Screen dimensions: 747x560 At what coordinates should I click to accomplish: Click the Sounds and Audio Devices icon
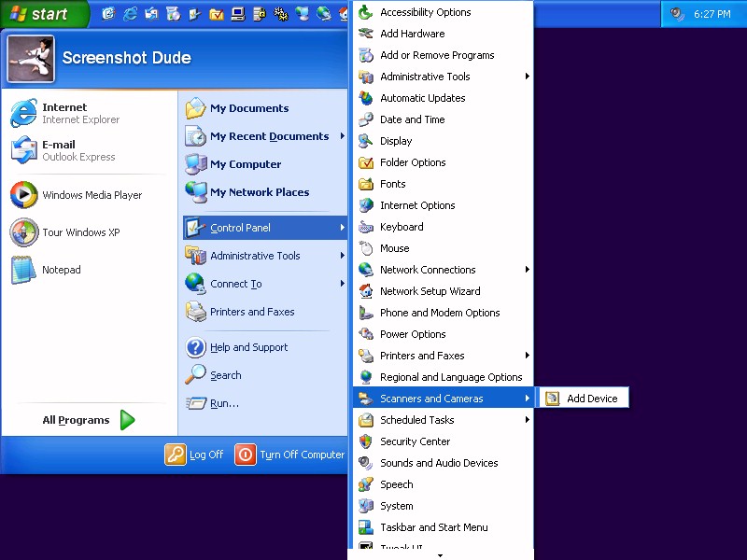coord(366,463)
